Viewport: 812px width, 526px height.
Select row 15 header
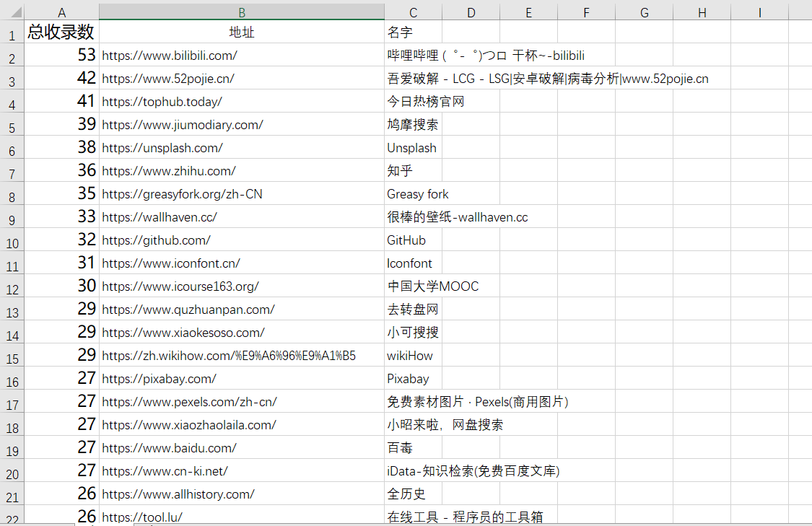12,355
